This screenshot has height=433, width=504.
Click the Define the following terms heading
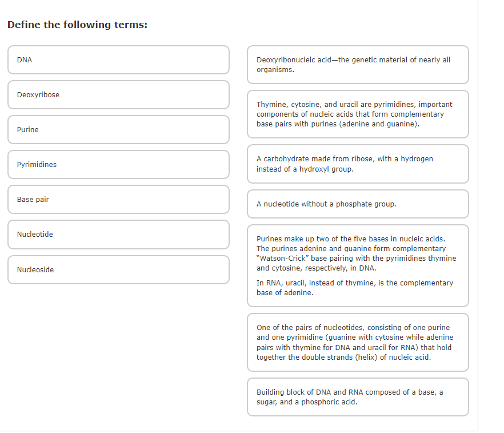click(77, 25)
